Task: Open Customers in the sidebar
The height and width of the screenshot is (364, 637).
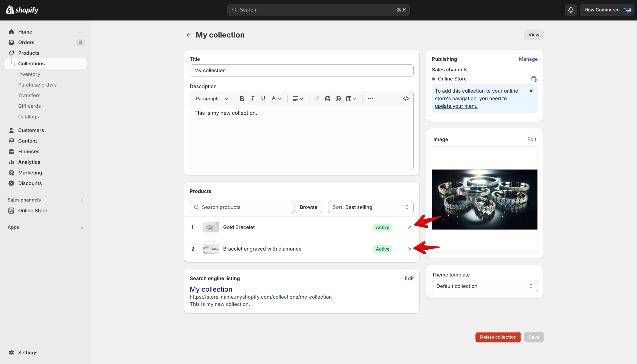Action: pyautogui.click(x=46, y=130)
